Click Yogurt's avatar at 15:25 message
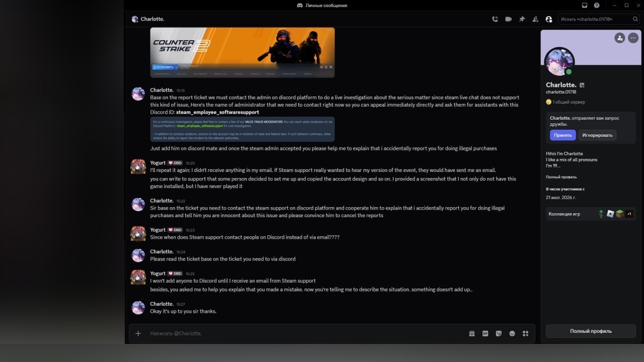This screenshot has height=362, width=644. click(138, 277)
